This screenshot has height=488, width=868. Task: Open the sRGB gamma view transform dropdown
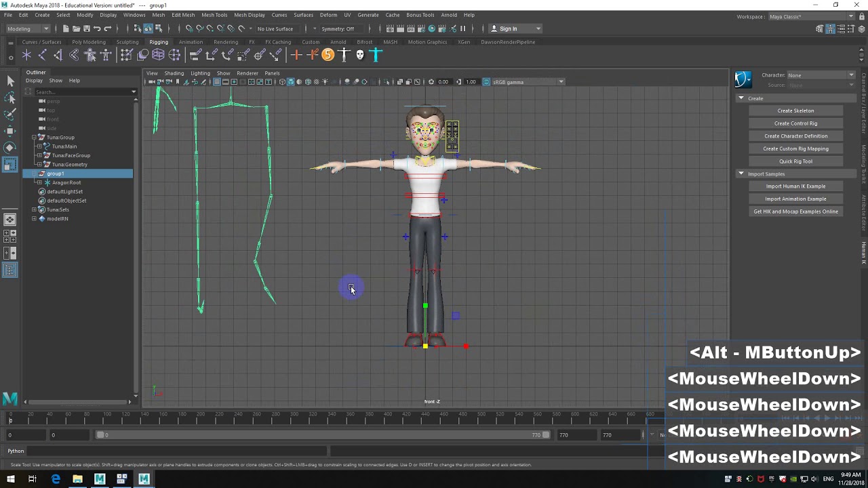click(x=528, y=82)
